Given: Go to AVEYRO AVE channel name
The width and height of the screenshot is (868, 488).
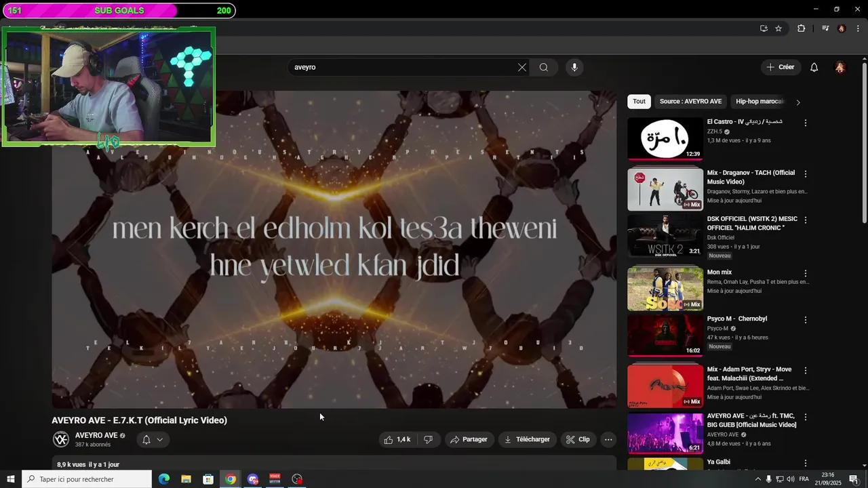Looking at the screenshot, I should pyautogui.click(x=96, y=435).
